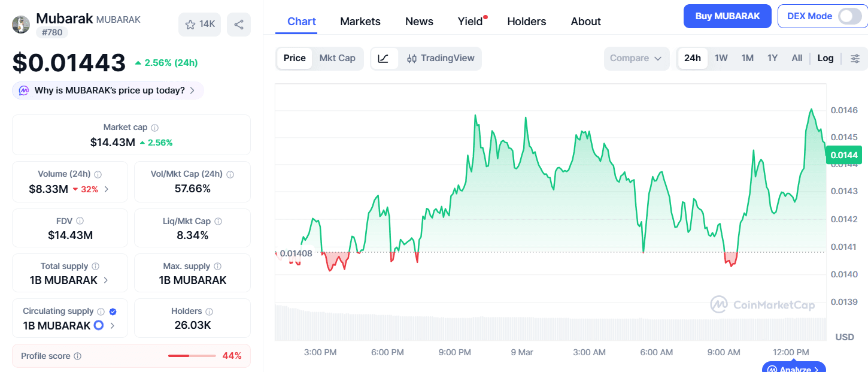Click the Market cap info icon
The image size is (868, 372).
tap(154, 127)
